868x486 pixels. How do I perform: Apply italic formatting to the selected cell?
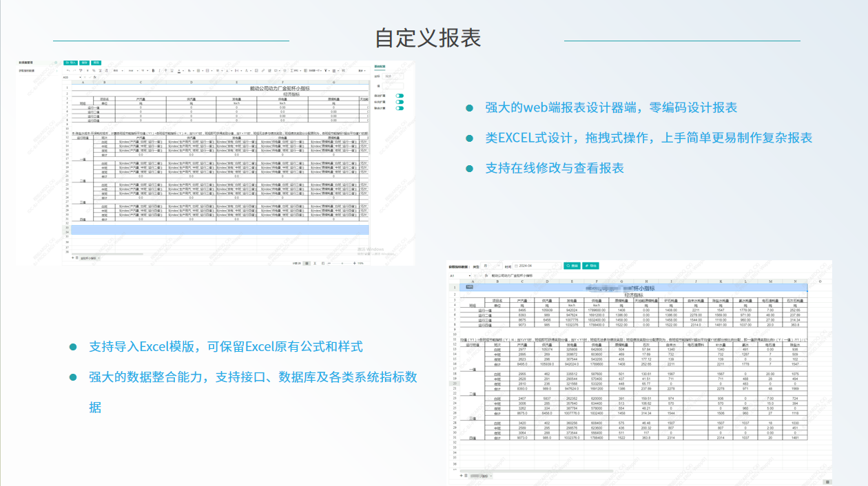(x=160, y=70)
